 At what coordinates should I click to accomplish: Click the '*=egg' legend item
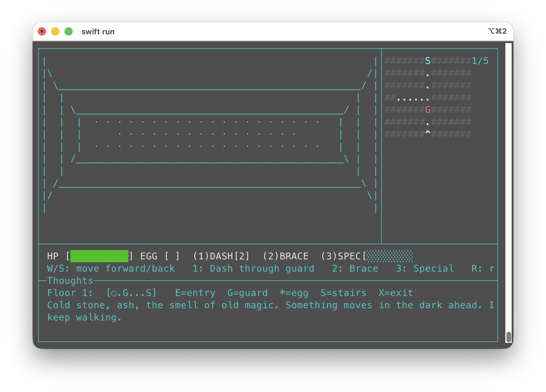coord(294,293)
